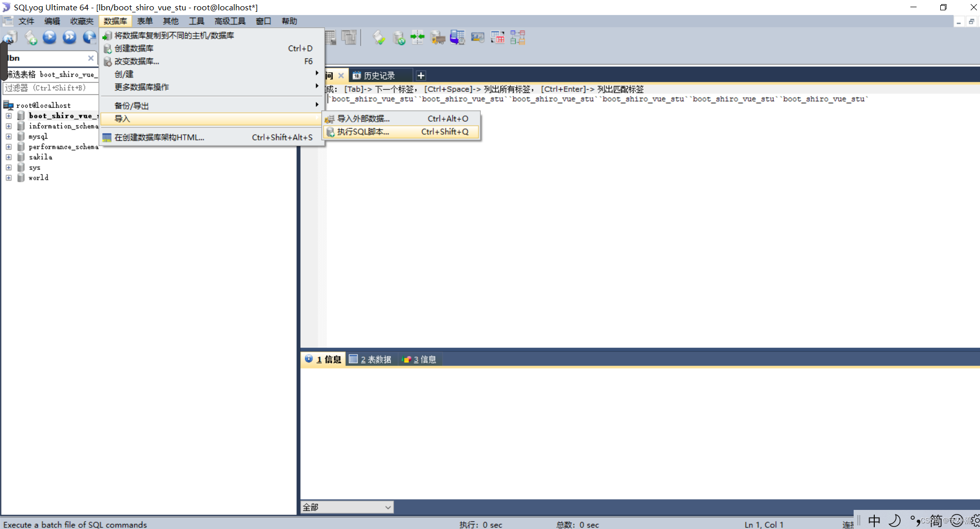Click the query builder icon

[x=478, y=37]
